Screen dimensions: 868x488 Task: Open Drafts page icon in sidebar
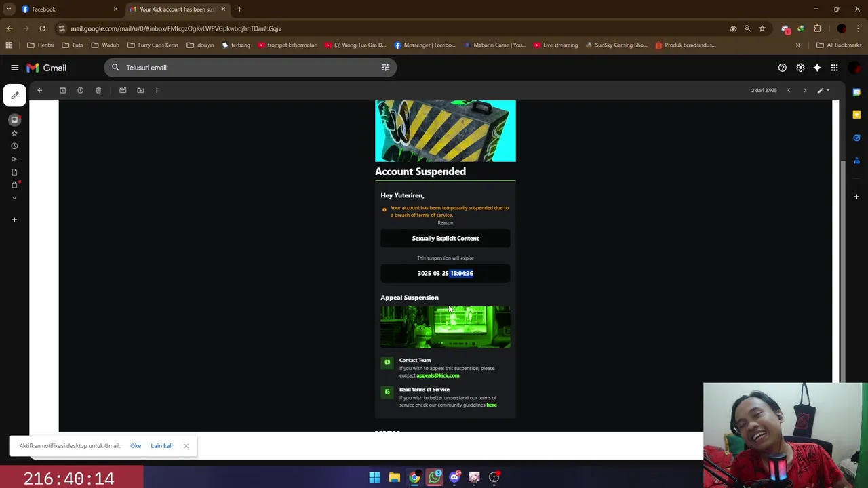14,172
